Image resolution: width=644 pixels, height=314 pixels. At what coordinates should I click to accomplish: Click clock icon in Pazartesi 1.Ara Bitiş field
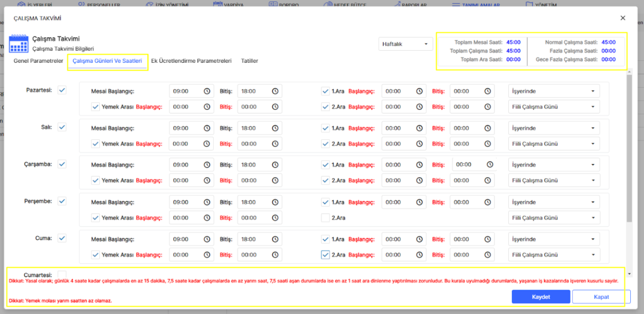487,91
